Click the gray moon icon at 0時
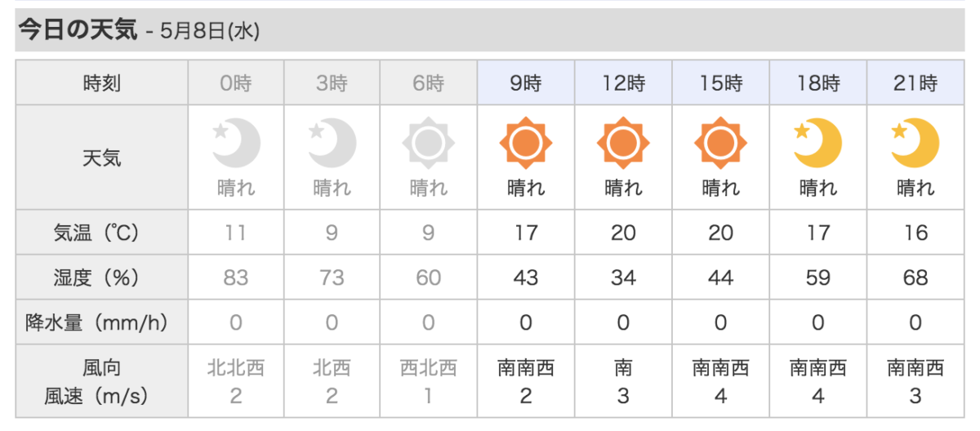Image resolution: width=980 pixels, height=431 pixels. pos(236,142)
